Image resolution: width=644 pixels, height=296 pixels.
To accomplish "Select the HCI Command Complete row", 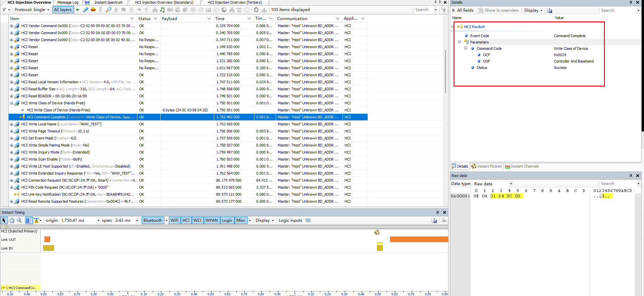I will (188, 117).
